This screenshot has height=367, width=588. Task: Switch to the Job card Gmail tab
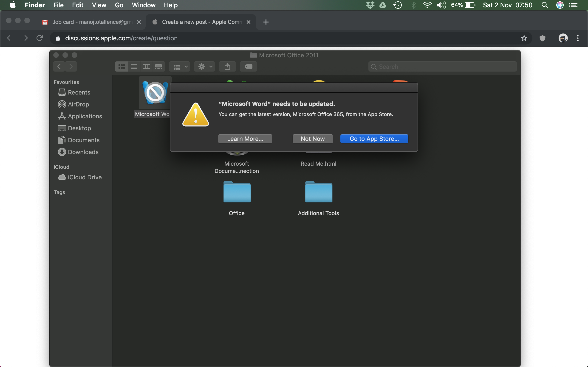92,22
